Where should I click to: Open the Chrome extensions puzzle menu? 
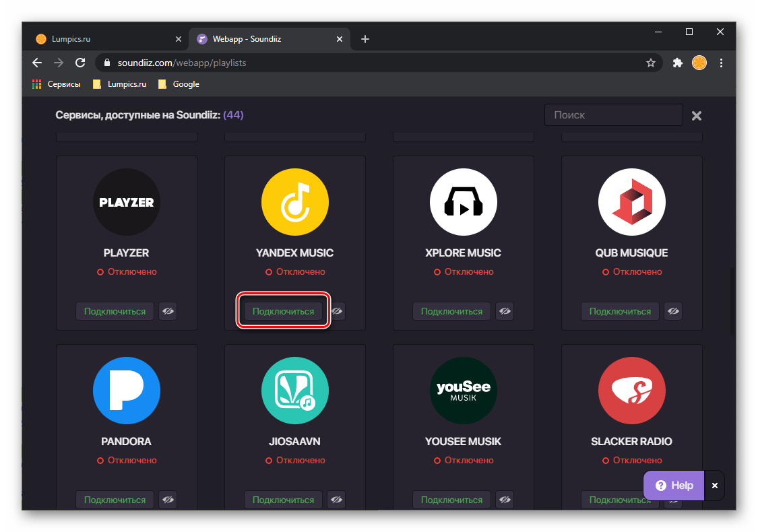[x=678, y=63]
